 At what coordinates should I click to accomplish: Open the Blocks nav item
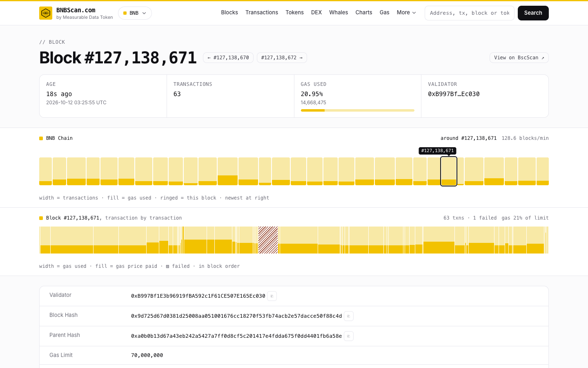pos(229,13)
